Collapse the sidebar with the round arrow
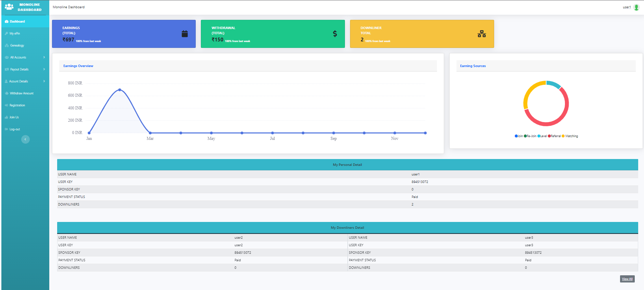The image size is (644, 290). 25,139
